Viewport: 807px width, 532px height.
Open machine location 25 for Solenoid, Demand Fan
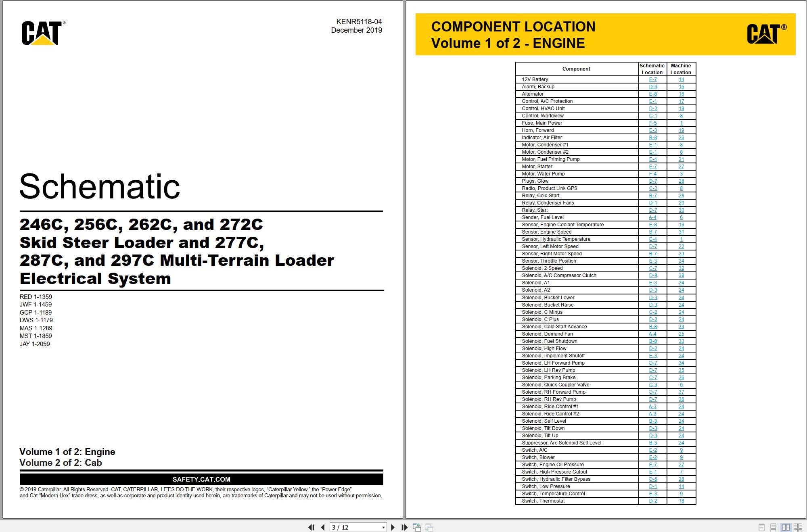[x=681, y=334]
